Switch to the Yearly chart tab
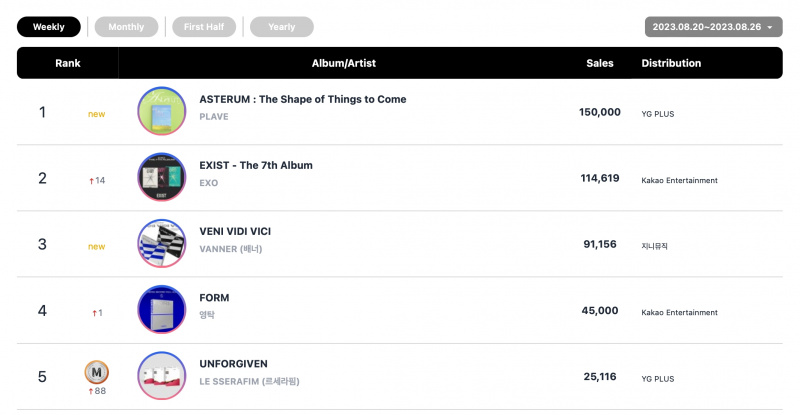The height and width of the screenshot is (415, 800). click(x=282, y=27)
